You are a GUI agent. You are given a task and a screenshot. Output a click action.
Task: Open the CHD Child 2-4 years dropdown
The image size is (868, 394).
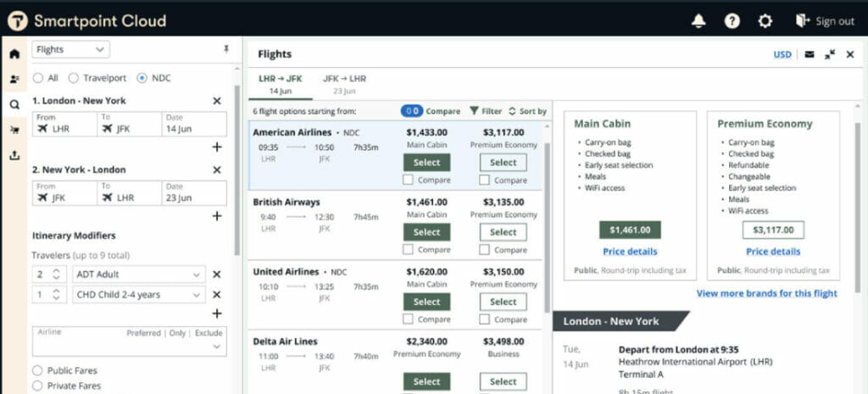(x=138, y=295)
